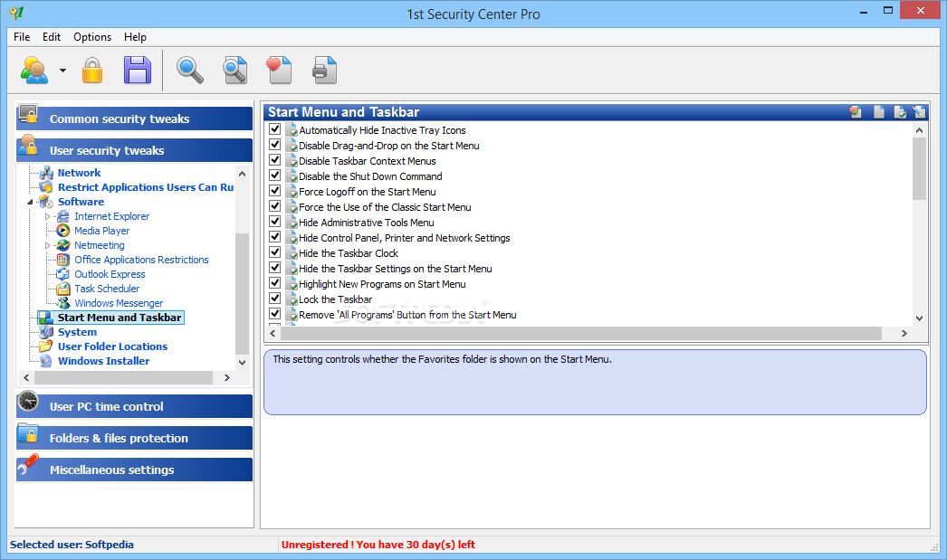947x560 pixels.
Task: Expand the Common security tweaks section
Action: pos(134,119)
